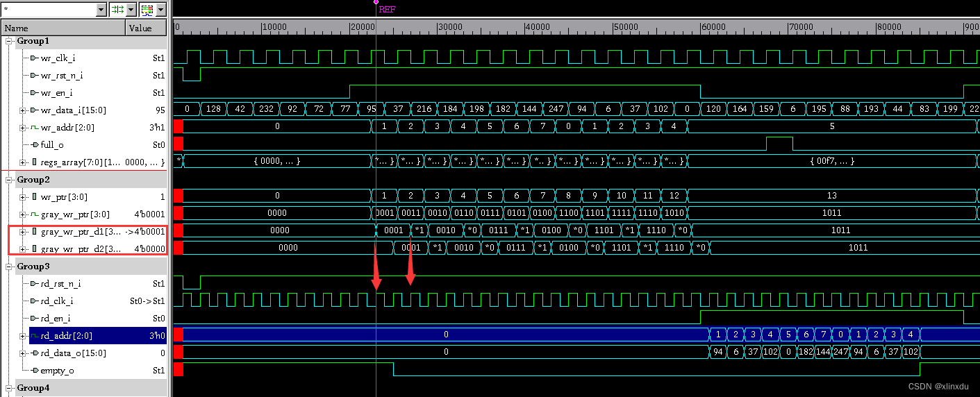
Task: Expand the gray_wr_ptr_d2 bus
Action: (x=23, y=249)
